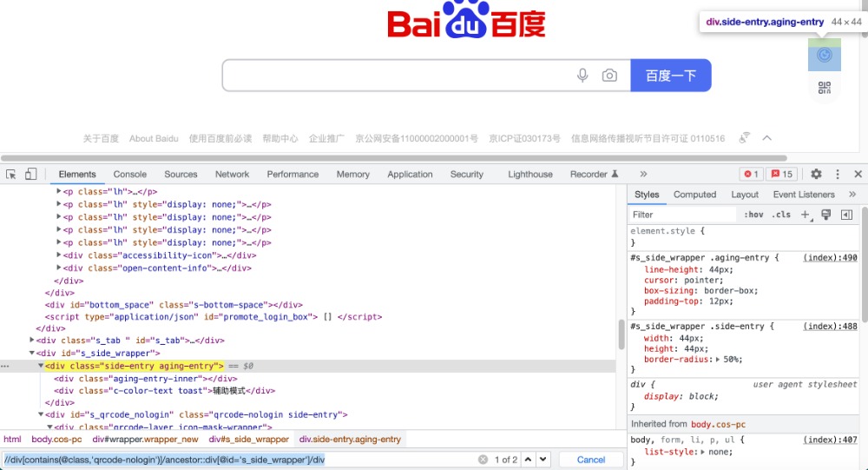Switch to Layout tab
868x470 pixels.
pyautogui.click(x=745, y=195)
